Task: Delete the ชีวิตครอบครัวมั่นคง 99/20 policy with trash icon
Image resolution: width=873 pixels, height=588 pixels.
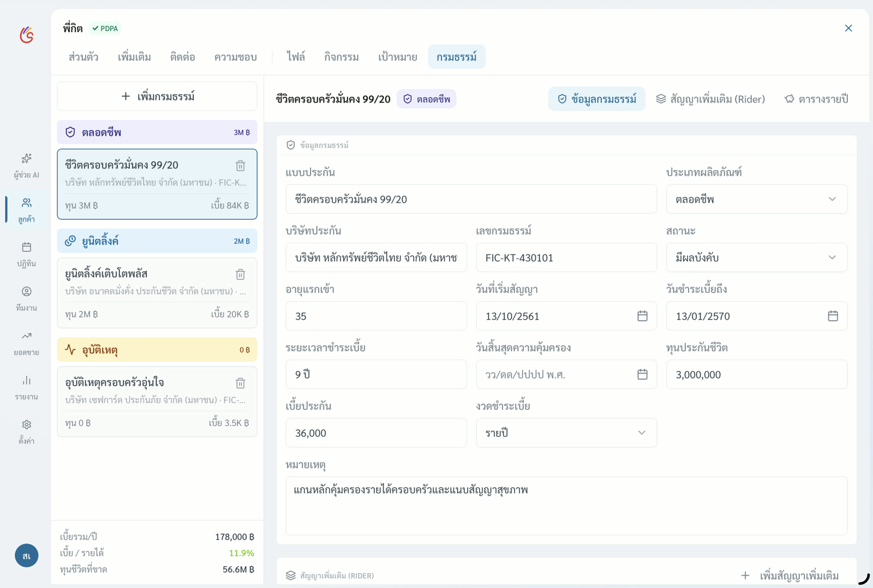Action: point(240,165)
